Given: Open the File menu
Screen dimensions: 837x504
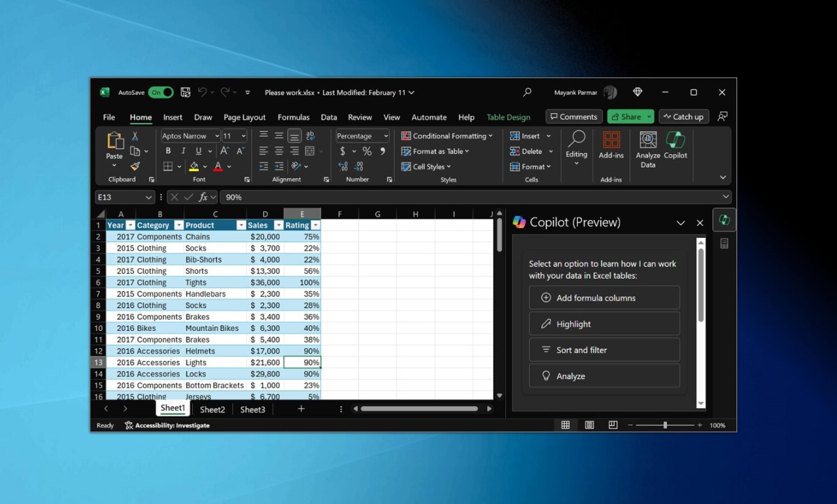Looking at the screenshot, I should click(x=109, y=117).
